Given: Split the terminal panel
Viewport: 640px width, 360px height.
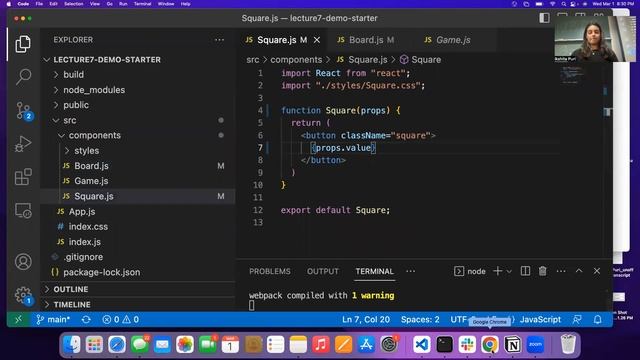Looking at the screenshot, I should point(525,271).
